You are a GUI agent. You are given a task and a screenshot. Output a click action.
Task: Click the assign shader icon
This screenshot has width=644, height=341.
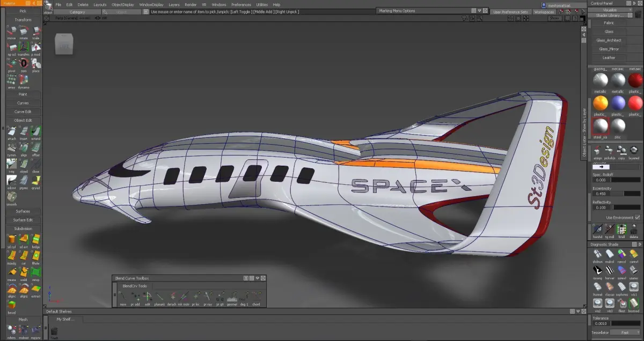tap(597, 152)
